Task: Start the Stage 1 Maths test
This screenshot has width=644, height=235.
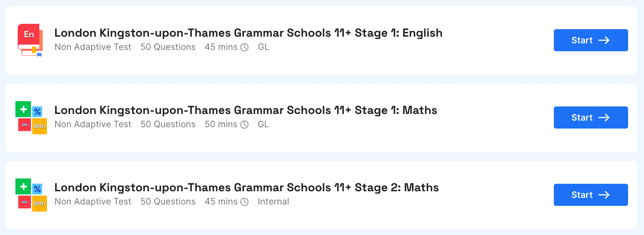Action: coord(591,117)
